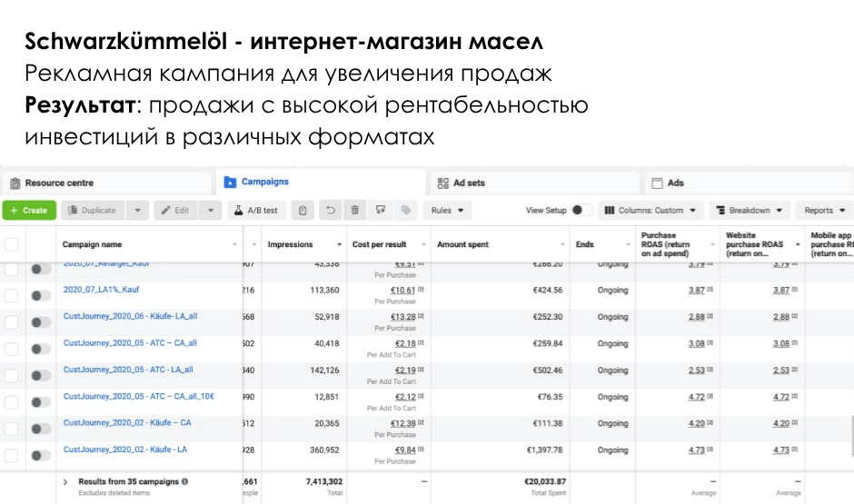Expand Results from 35 campaigns row

tap(65, 481)
